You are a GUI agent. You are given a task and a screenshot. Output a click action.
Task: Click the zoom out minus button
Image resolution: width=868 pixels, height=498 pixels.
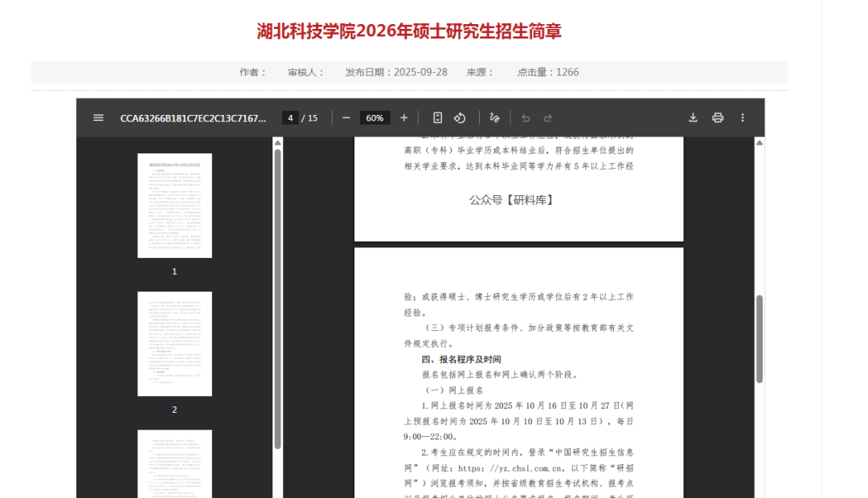(346, 118)
